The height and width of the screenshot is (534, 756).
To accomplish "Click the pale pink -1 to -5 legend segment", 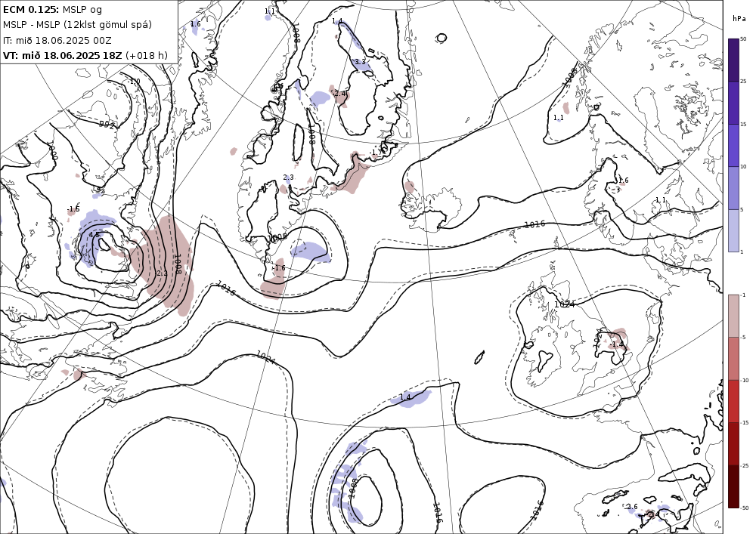I will [733, 316].
